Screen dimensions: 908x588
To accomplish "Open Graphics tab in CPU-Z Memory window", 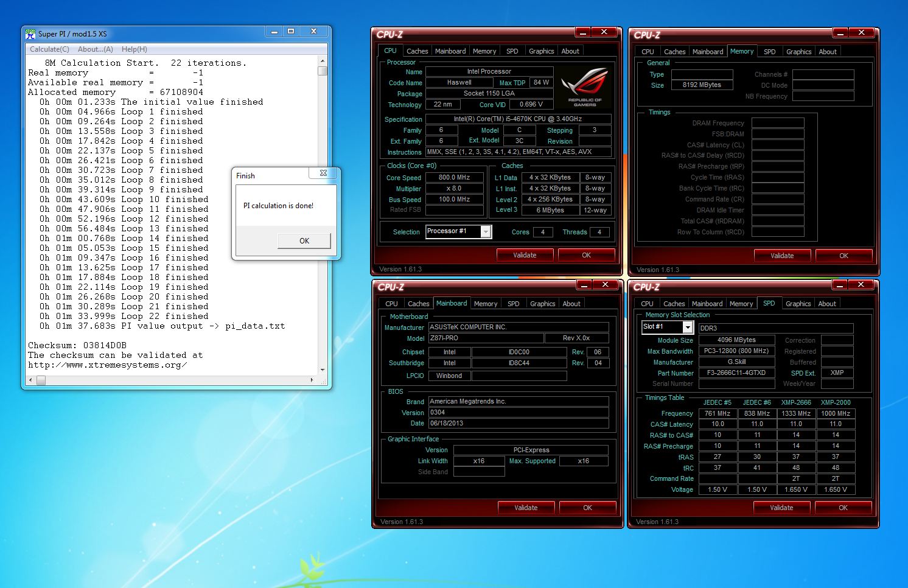I will [799, 52].
